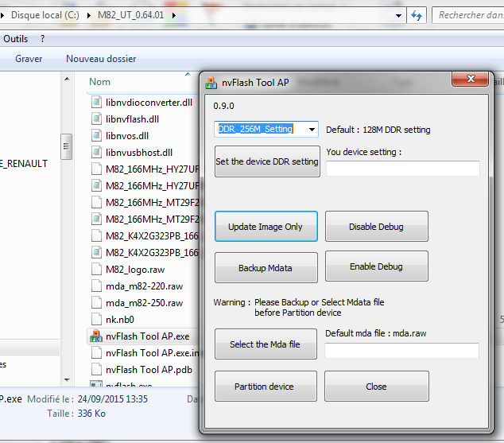
Task: Select the nvFlash Tool AP.exe file icon
Action: pos(95,336)
